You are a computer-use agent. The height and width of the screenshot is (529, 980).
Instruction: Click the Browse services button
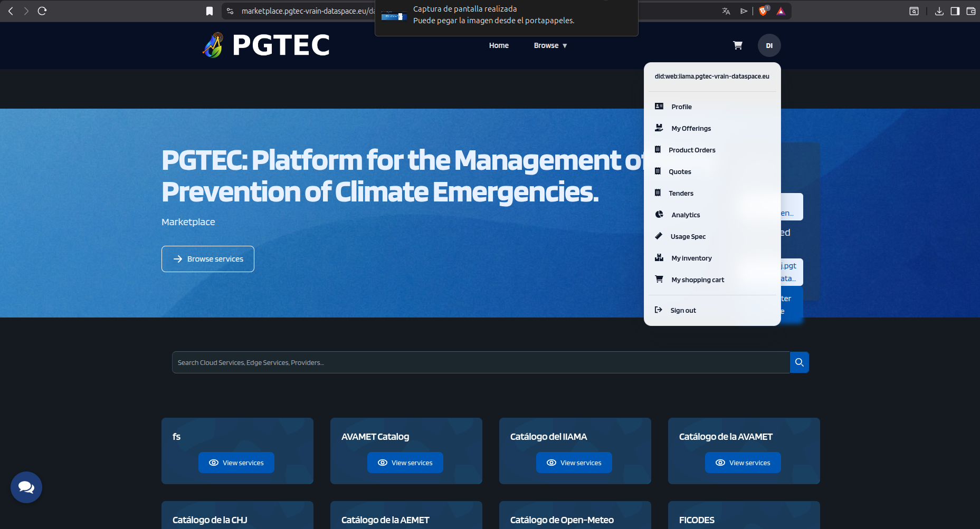tap(208, 259)
